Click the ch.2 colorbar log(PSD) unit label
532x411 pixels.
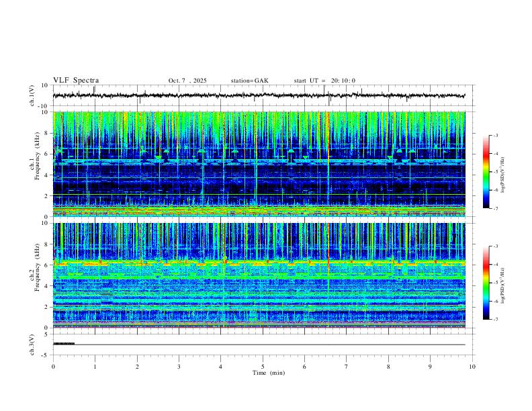[503, 285]
